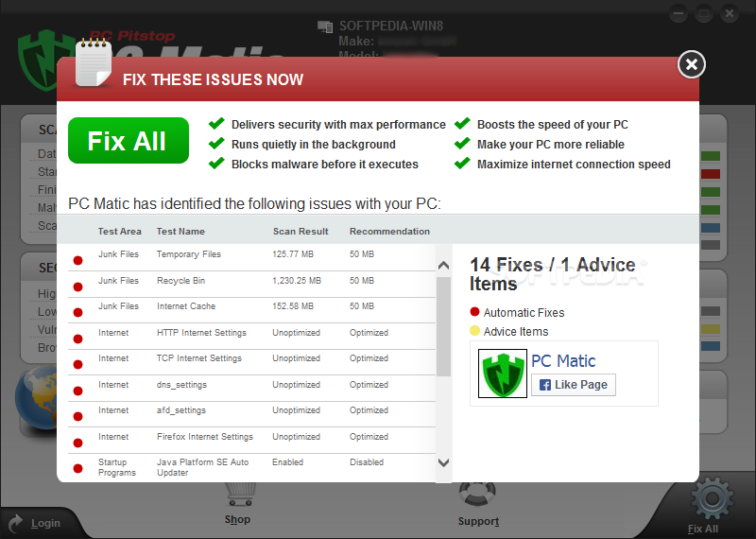
Task: Click the globe icon in main window
Action: click(36, 398)
